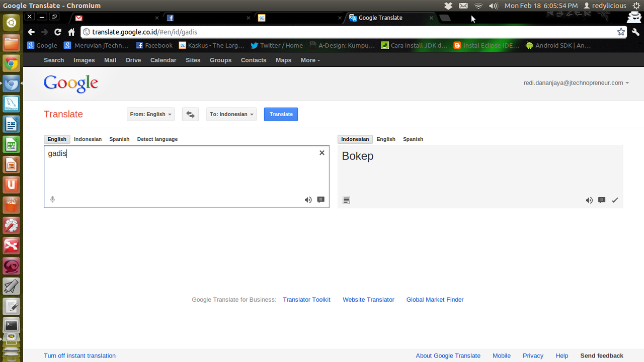644x362 pixels.
Task: Select English as target language
Action: 386,139
